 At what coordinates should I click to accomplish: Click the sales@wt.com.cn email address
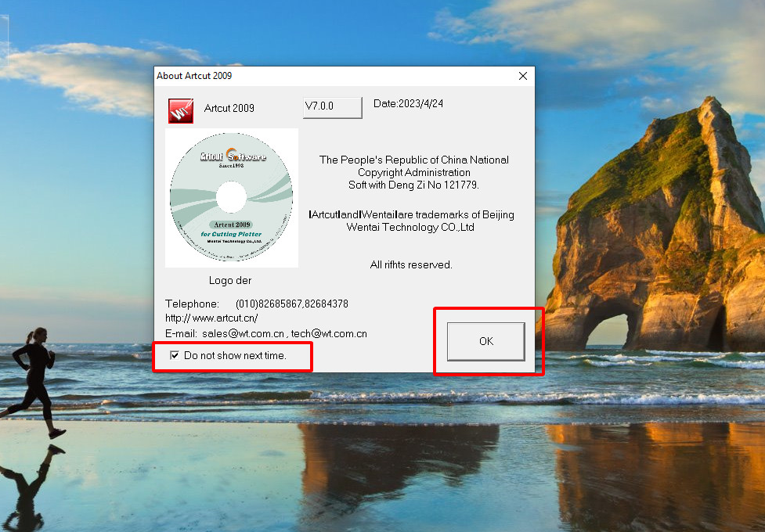coord(243,334)
